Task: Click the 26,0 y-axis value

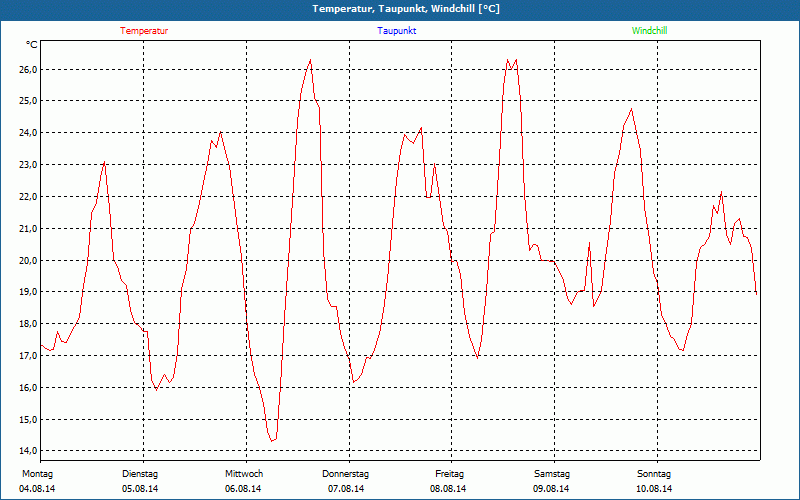Action: (x=30, y=69)
